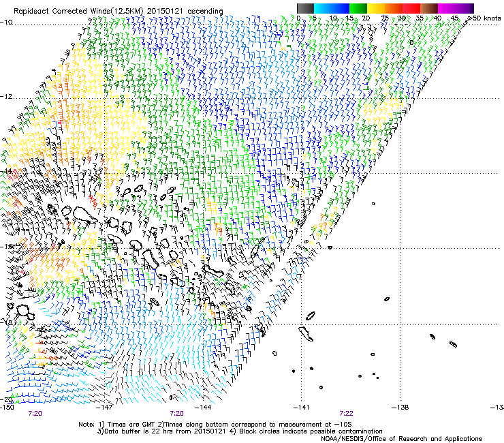Click the '-138' longitude label
This screenshot has height=443, width=504.
(400, 408)
